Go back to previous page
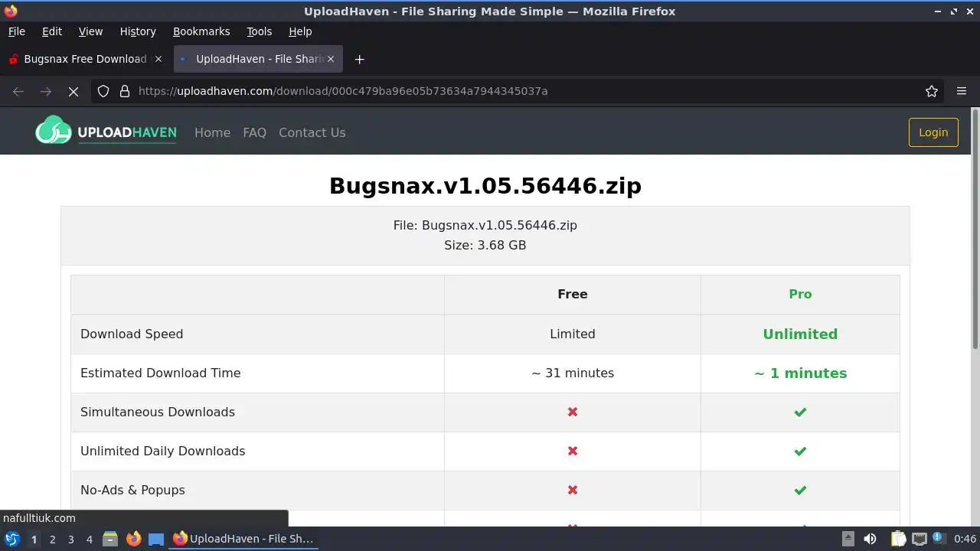This screenshot has width=980, height=551. [18, 91]
